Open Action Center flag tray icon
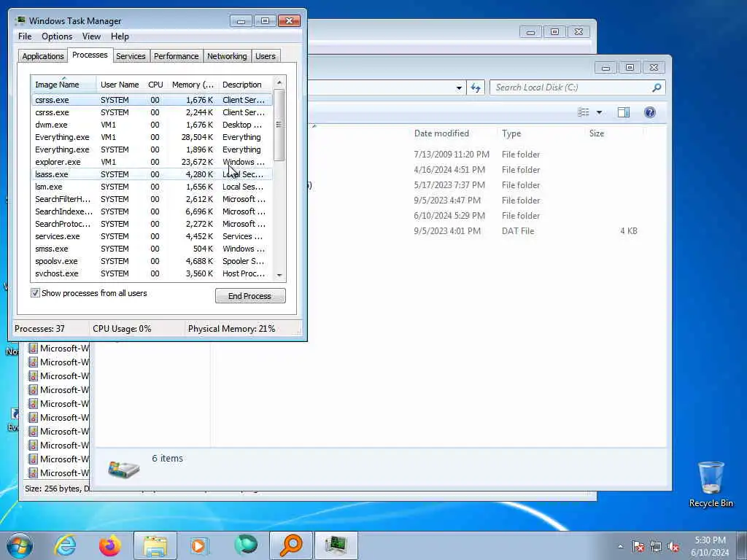The width and height of the screenshot is (747, 560). [x=638, y=546]
